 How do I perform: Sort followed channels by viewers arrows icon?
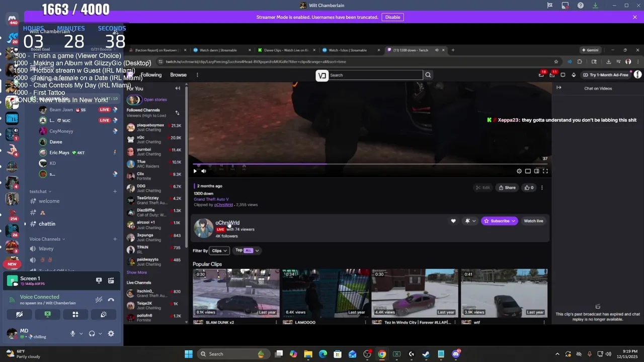(177, 113)
